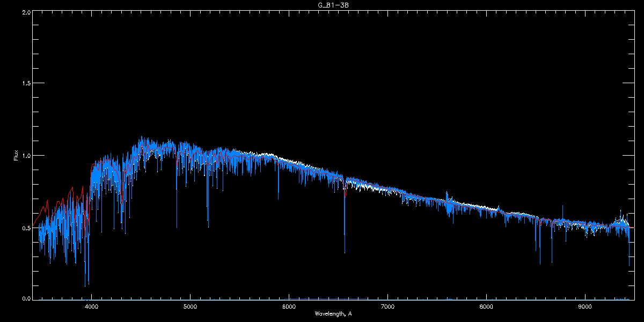Click the plot title G_81-38
Screen dimensions: 644x322
coord(333,5)
